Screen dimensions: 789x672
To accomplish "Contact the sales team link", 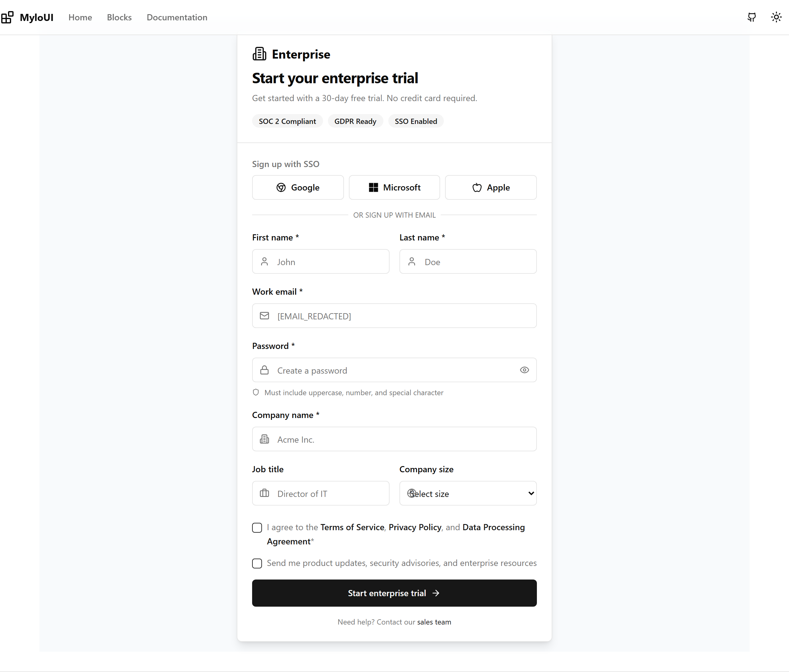I will pyautogui.click(x=434, y=622).
